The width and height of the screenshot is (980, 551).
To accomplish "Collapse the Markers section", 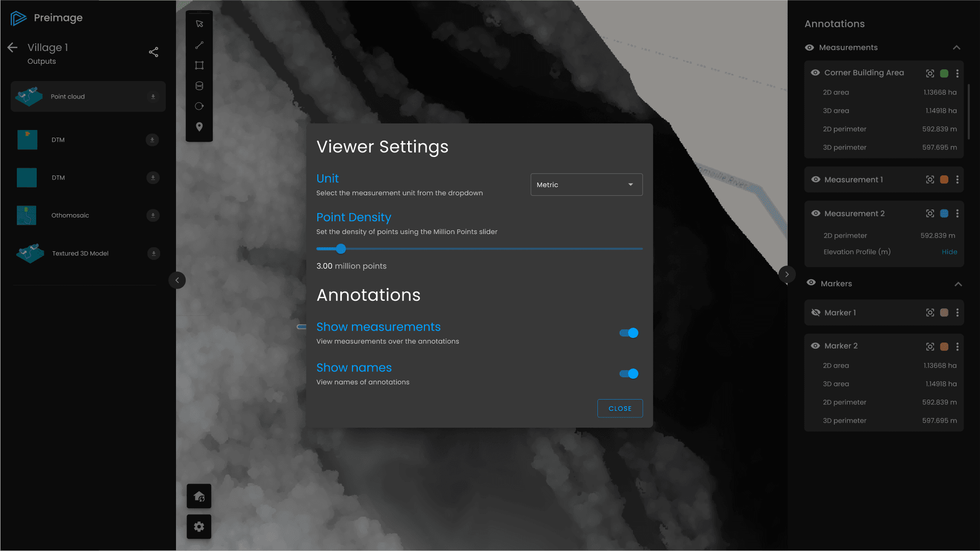I will click(x=958, y=284).
